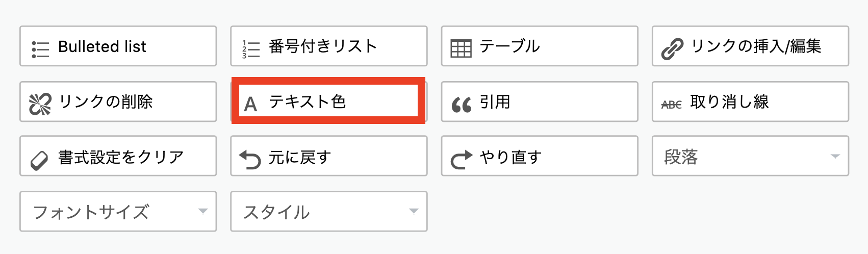The width and height of the screenshot is (868, 254).
Task: Open the フォントサイズ font size dropdown
Action: [x=118, y=212]
